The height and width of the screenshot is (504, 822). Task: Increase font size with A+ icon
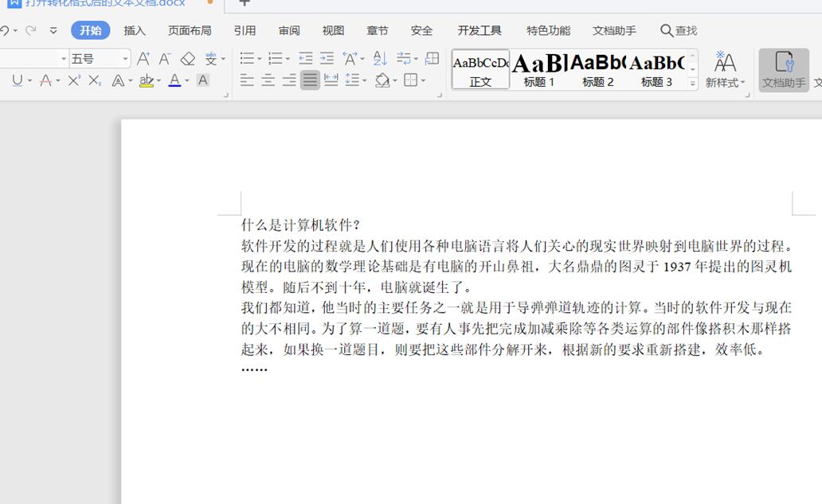point(143,58)
